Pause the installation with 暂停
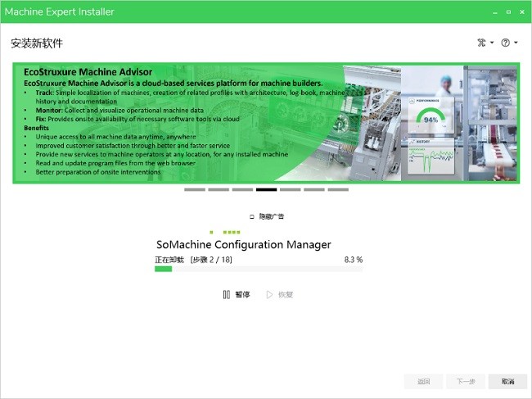The width and height of the screenshot is (532, 399). click(237, 294)
